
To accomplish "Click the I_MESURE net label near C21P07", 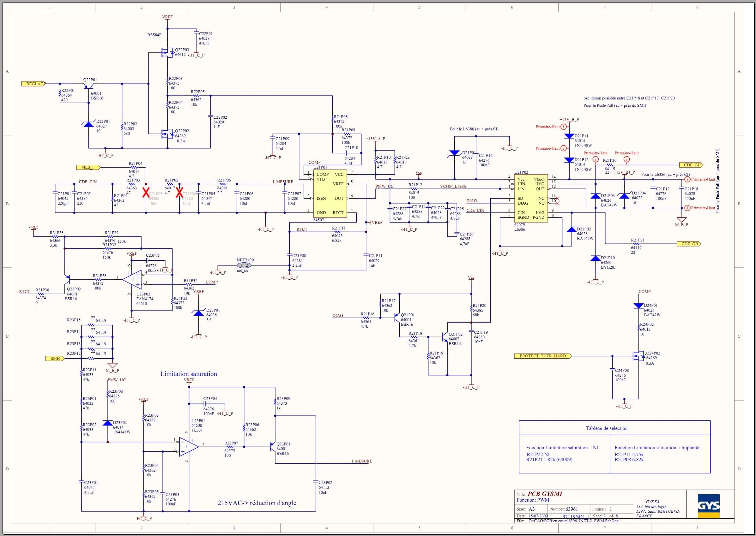I will pyautogui.click(x=283, y=182).
